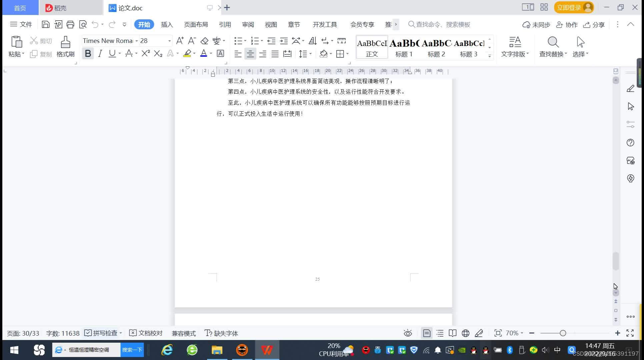This screenshot has width=644, height=360.
Task: Click the Bold formatting icon
Action: coord(88,54)
